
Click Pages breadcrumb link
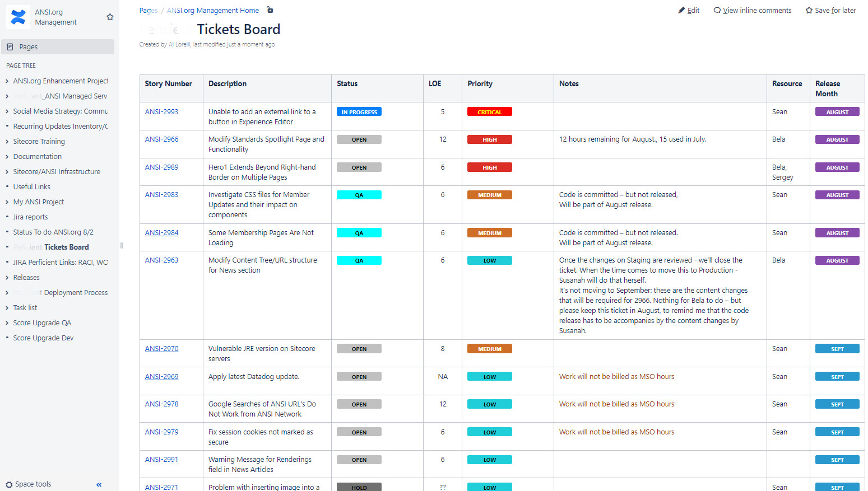(x=148, y=11)
